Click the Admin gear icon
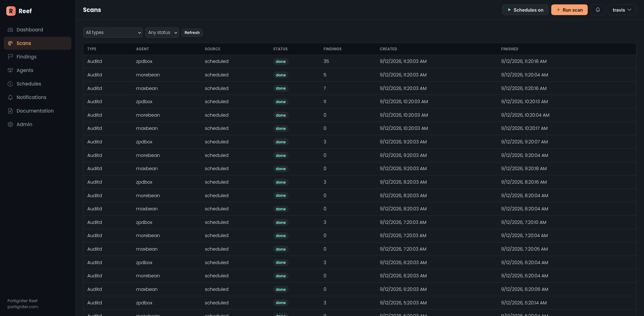Image resolution: width=644 pixels, height=316 pixels. coord(10,125)
